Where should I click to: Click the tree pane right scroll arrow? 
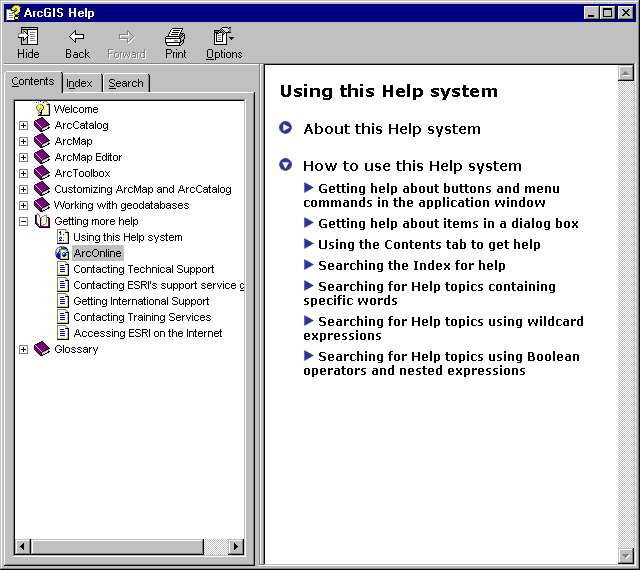pos(236,546)
